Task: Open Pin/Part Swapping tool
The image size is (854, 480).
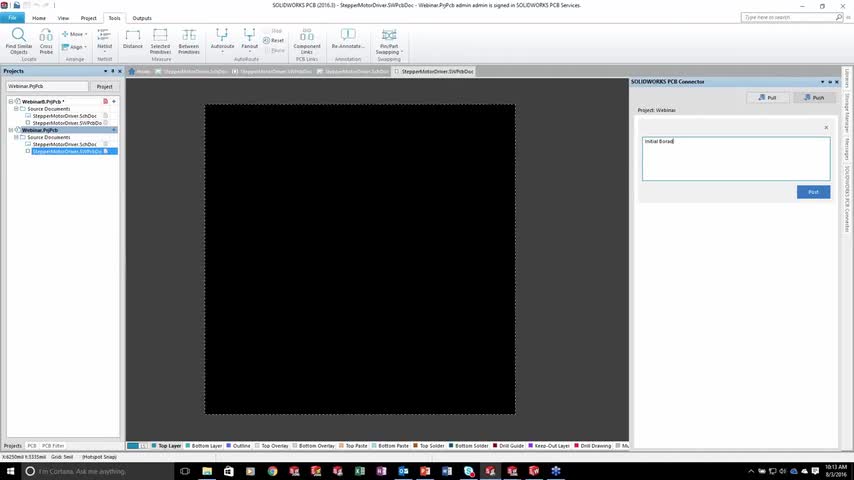Action: coord(389,41)
